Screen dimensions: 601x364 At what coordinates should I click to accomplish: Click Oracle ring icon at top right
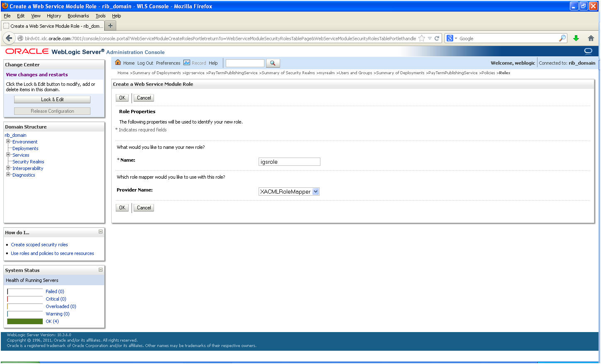coord(588,51)
